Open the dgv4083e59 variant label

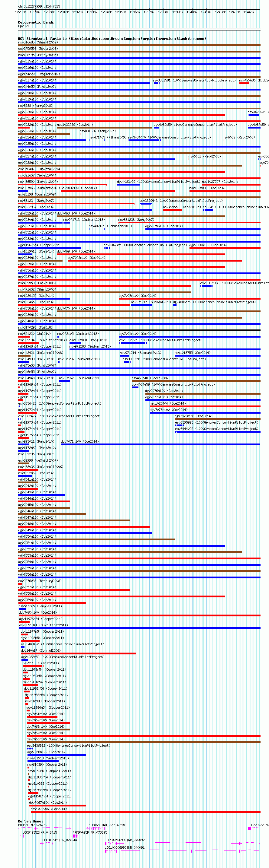159,182
